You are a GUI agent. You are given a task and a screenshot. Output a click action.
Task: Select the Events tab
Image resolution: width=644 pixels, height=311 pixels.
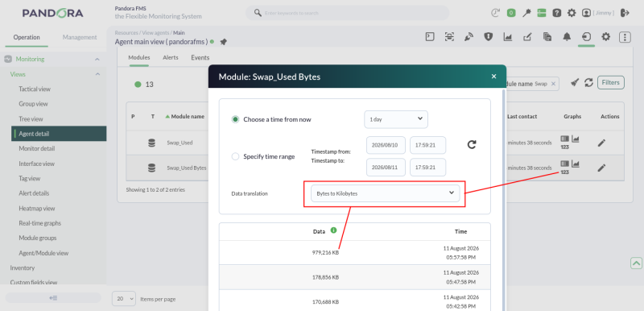point(200,58)
